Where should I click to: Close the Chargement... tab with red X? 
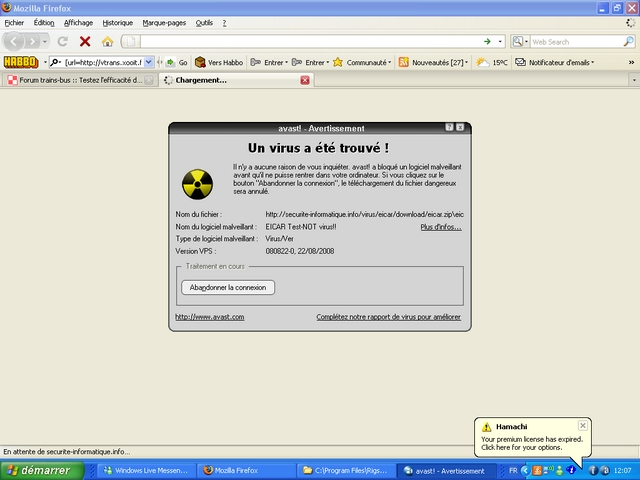(304, 80)
